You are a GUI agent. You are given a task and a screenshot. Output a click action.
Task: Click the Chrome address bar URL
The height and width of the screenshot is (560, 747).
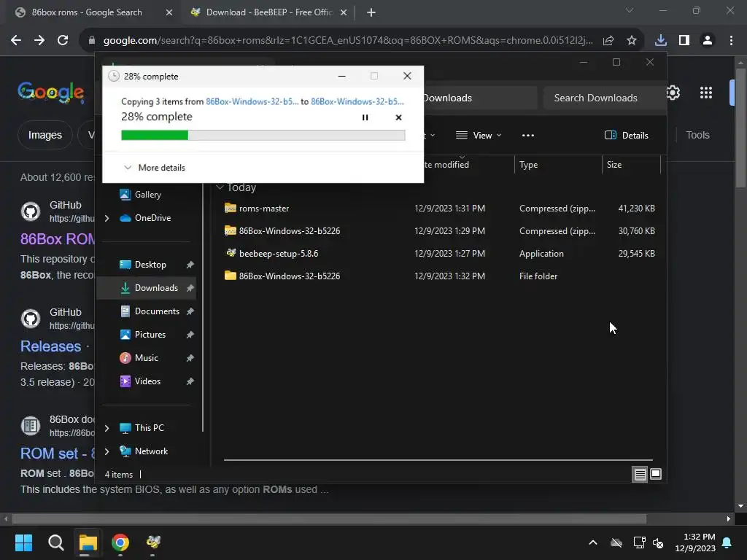[x=348, y=41]
